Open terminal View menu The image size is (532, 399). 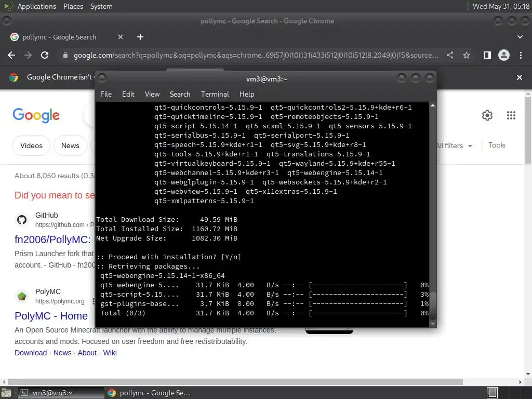[x=152, y=95]
